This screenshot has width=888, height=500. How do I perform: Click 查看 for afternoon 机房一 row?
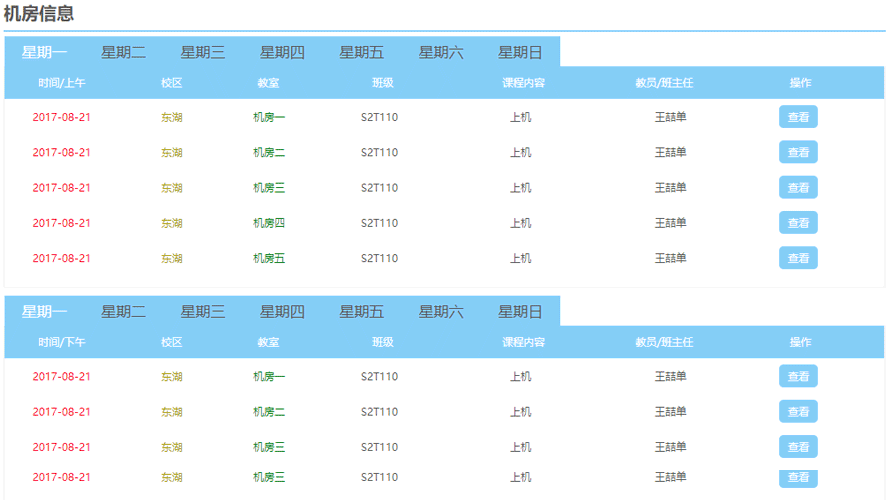tap(798, 376)
